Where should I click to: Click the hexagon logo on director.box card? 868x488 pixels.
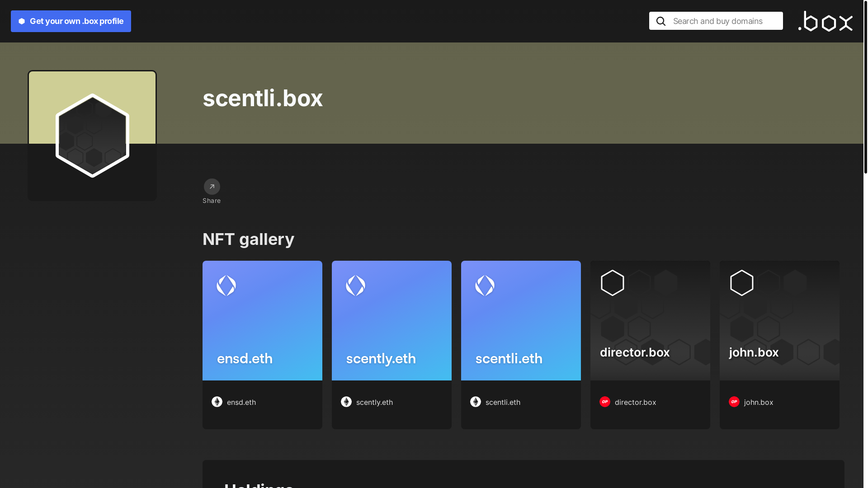(613, 283)
